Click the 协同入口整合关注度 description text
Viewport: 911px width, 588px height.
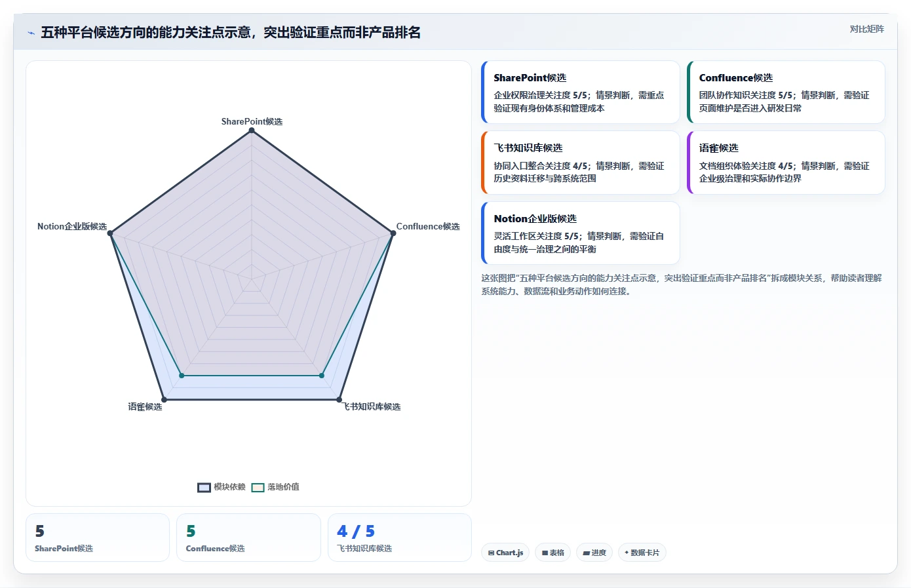(x=579, y=172)
